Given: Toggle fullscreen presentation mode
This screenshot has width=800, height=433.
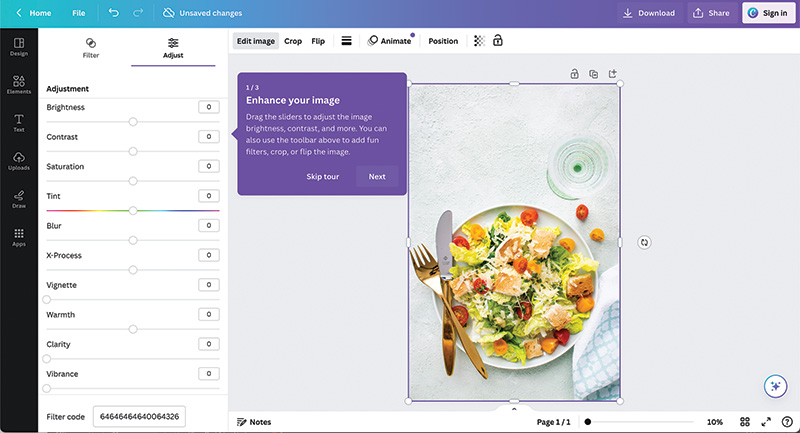Looking at the screenshot, I should 766,422.
